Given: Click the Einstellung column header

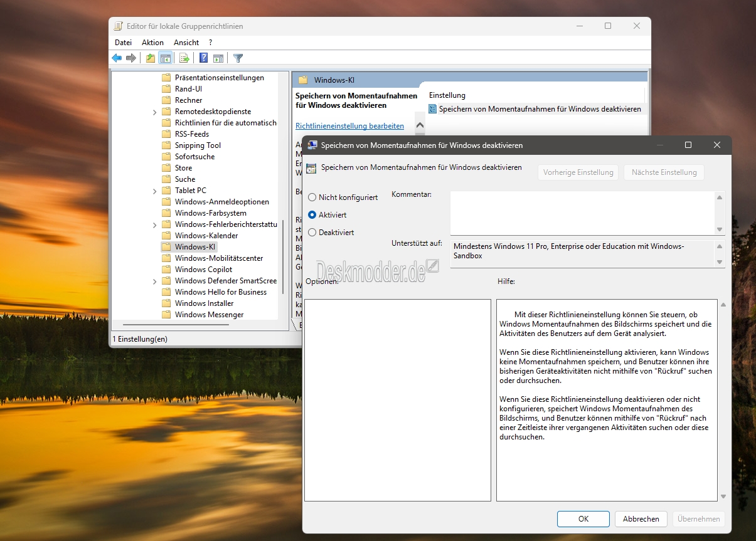Looking at the screenshot, I should click(447, 95).
